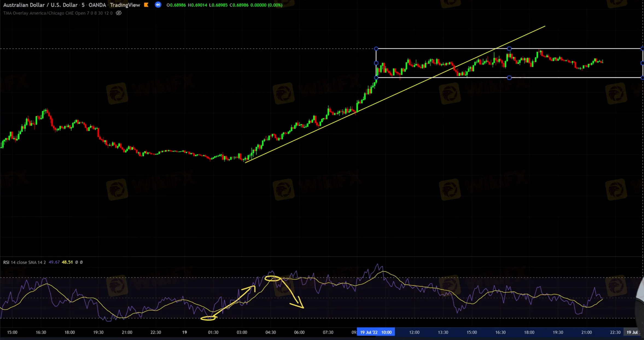
Task: Click the OANDA source label in the title
Action: [x=97, y=5]
